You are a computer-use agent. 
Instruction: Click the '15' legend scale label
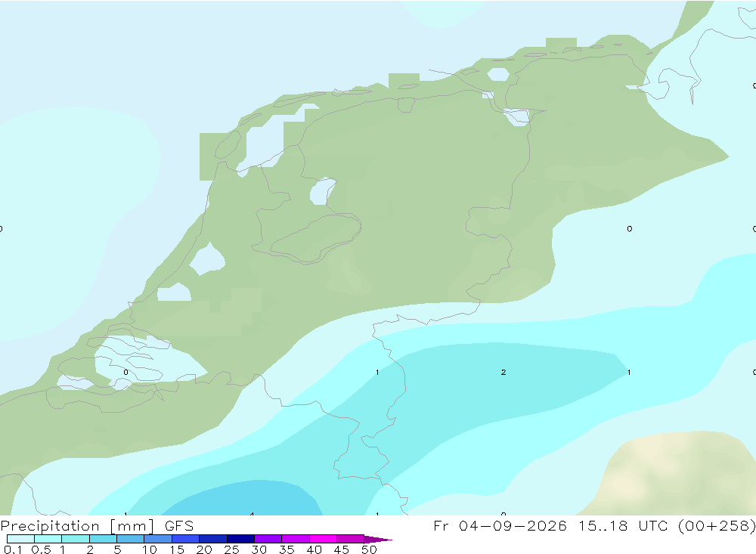pyautogui.click(x=177, y=549)
